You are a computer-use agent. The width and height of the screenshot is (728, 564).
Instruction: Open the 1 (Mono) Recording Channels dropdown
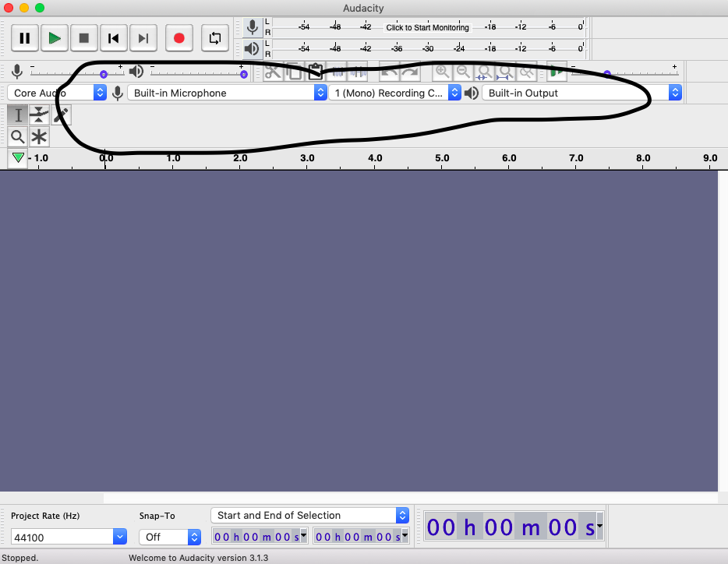click(x=394, y=93)
